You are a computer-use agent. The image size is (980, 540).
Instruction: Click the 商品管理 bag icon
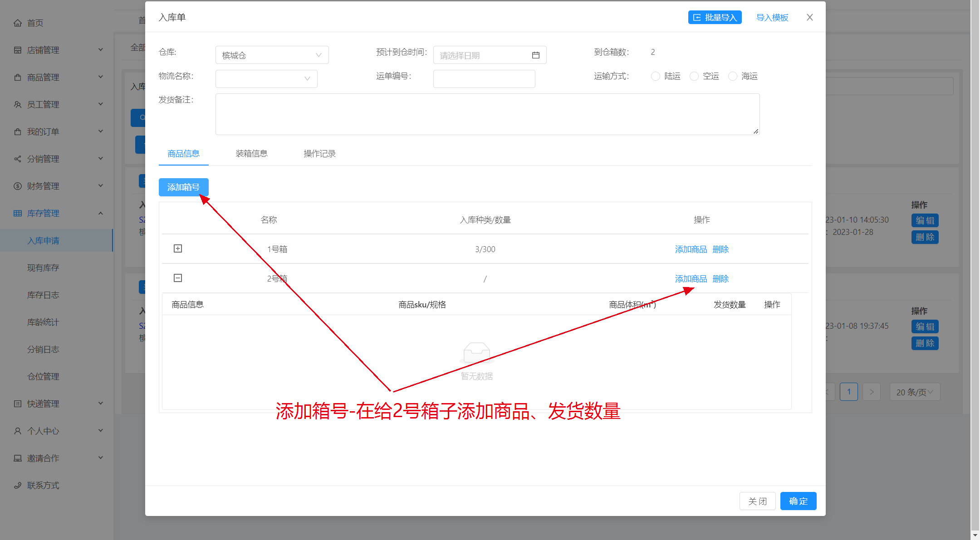pyautogui.click(x=18, y=78)
